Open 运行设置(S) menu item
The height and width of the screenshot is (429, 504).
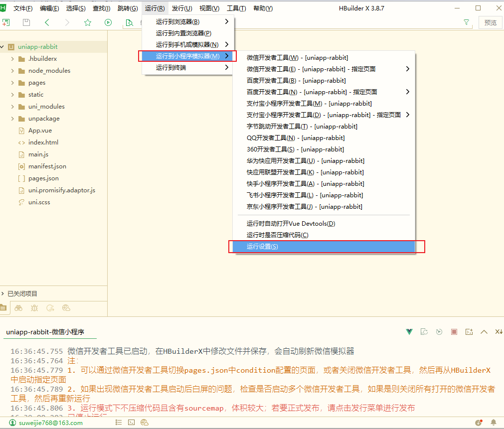324,247
